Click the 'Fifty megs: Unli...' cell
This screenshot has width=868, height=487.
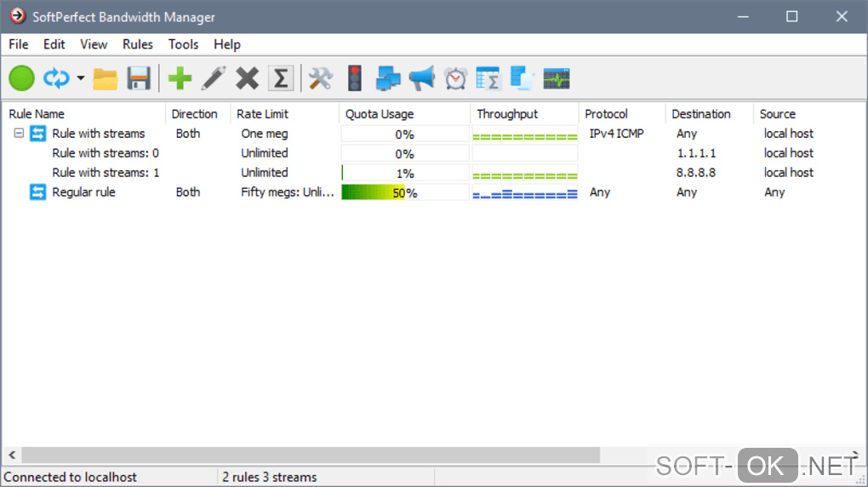(288, 192)
